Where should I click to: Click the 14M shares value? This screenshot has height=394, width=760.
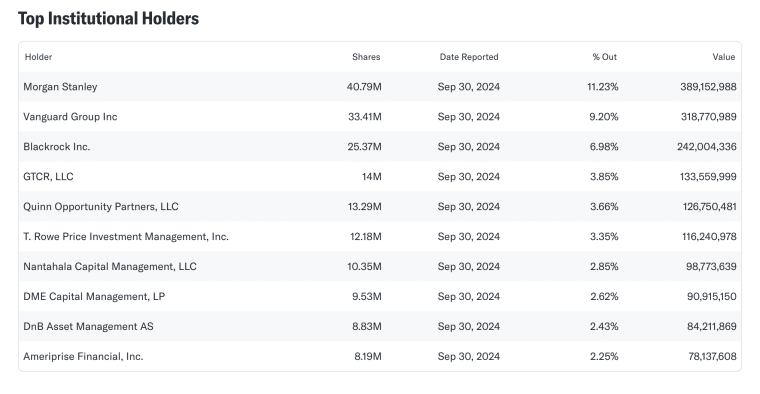coord(372,177)
